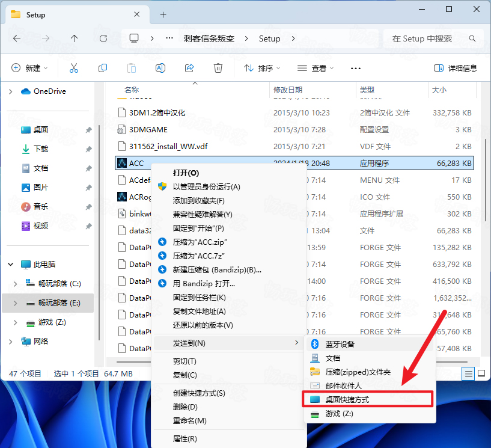Select the 3DM1.2简中汉化 file
The image size is (491, 448).
pyautogui.click(x=294, y=113)
